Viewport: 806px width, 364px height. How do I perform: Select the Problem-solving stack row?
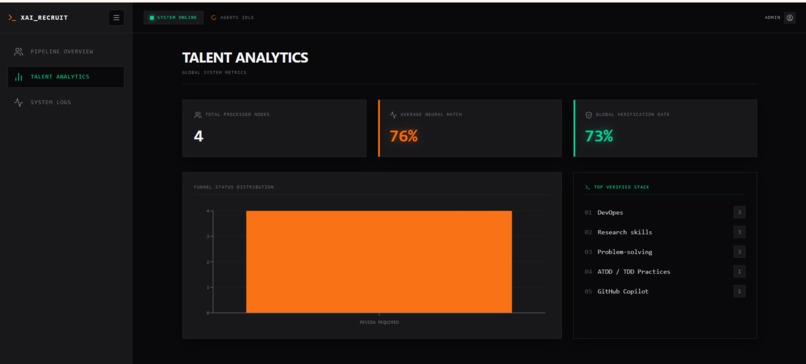coord(665,252)
